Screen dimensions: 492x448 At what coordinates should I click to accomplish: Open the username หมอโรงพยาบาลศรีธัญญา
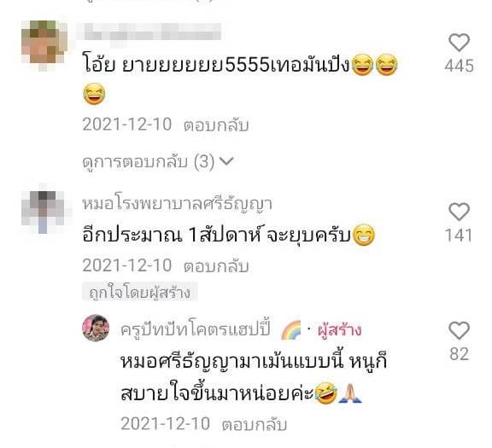[x=178, y=203]
